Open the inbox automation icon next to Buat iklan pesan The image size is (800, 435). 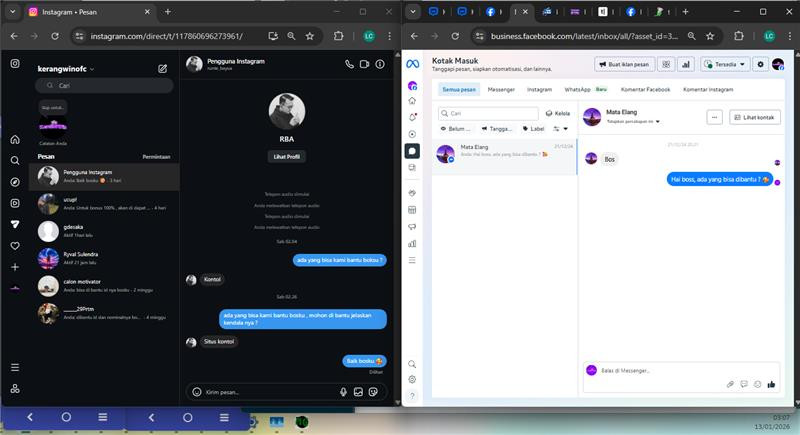coord(666,64)
